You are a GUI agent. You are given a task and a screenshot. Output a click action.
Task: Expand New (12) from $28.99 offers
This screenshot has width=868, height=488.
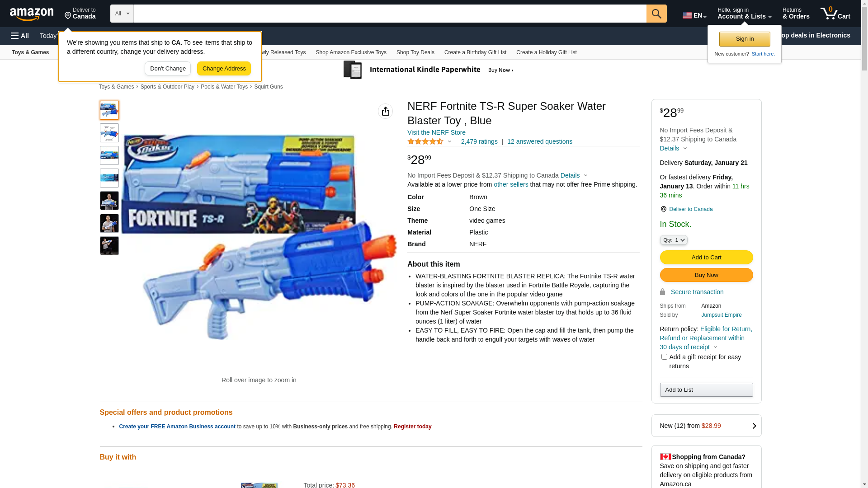(x=706, y=426)
